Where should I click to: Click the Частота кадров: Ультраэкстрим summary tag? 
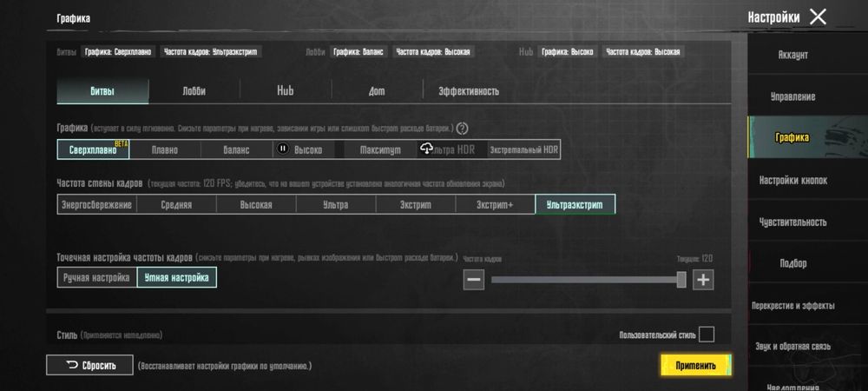pos(211,51)
